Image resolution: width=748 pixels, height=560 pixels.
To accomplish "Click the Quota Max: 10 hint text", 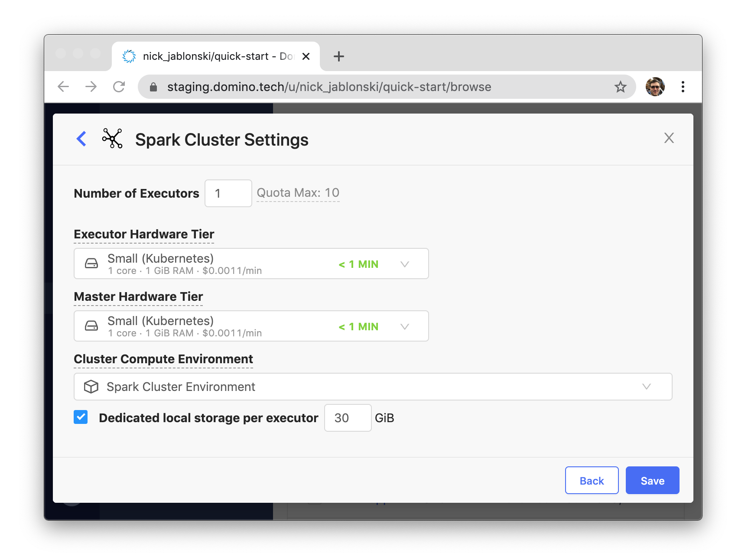I will [x=298, y=192].
